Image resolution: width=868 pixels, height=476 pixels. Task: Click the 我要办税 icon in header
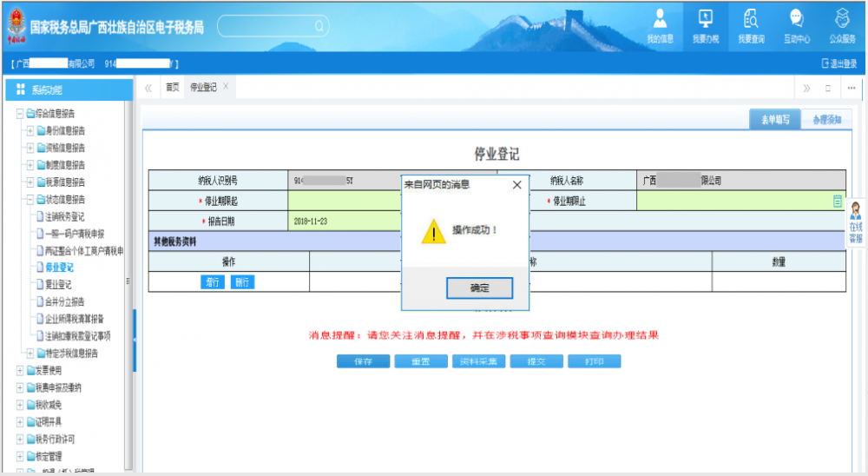click(x=705, y=24)
